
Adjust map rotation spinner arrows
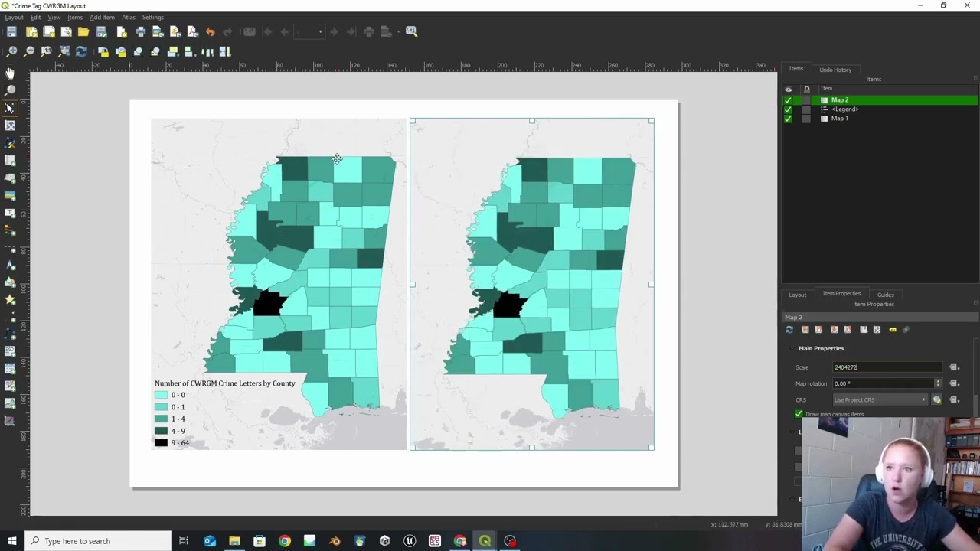point(938,383)
